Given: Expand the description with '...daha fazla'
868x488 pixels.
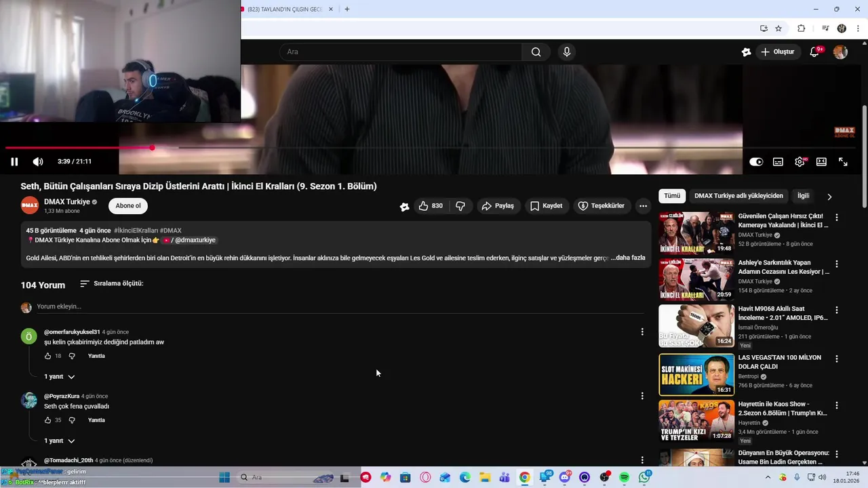Looking at the screenshot, I should click(628, 258).
